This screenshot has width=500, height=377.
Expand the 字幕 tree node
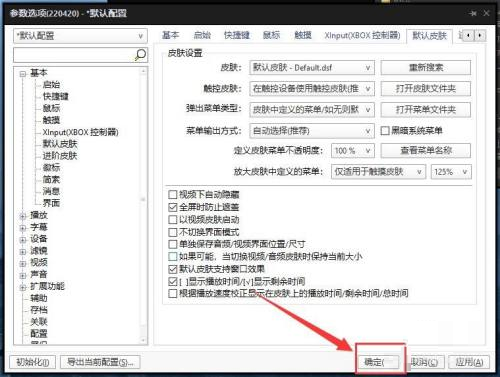[x=23, y=228]
